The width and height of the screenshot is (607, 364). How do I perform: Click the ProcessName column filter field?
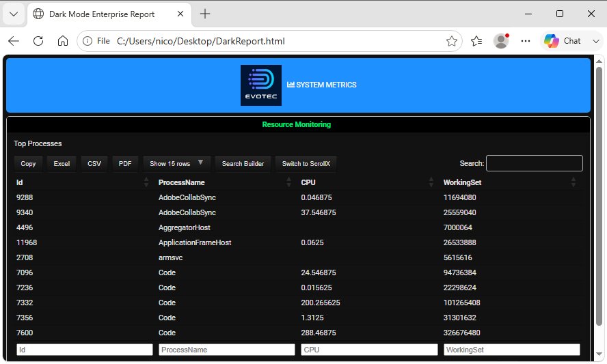click(x=227, y=350)
